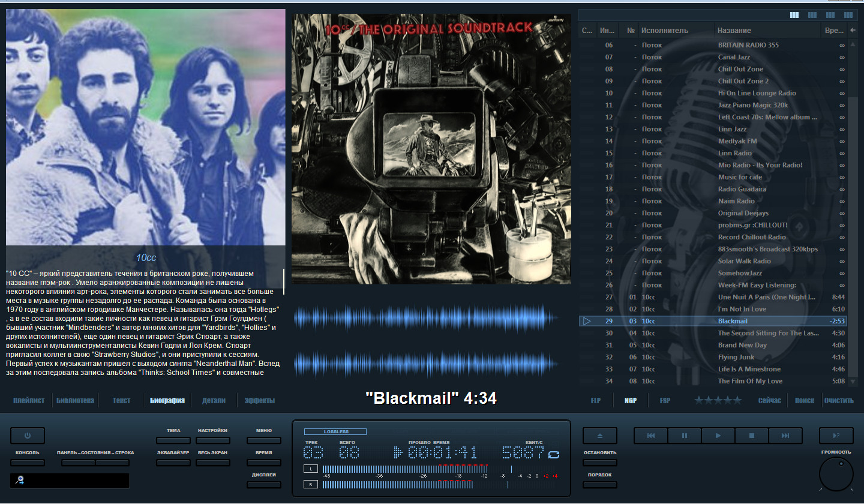Viewport: 864px width, 504px height.
Task: Click the button under ПОРЯДОК
Action: pyautogui.click(x=599, y=485)
